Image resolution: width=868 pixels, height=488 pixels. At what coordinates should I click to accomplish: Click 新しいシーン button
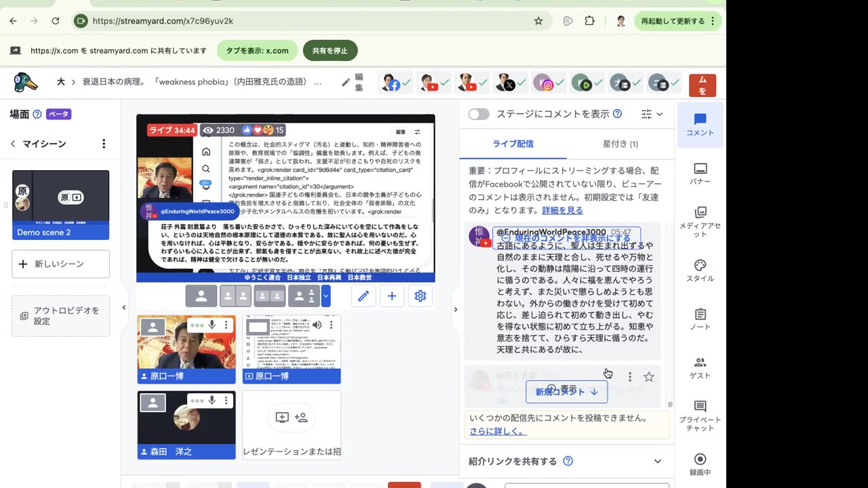(60, 264)
